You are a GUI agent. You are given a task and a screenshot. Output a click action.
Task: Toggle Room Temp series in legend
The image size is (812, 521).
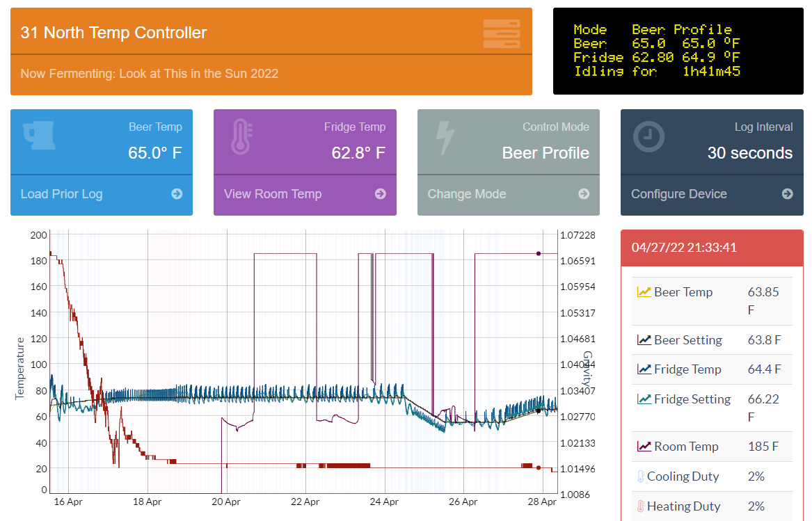pos(686,447)
